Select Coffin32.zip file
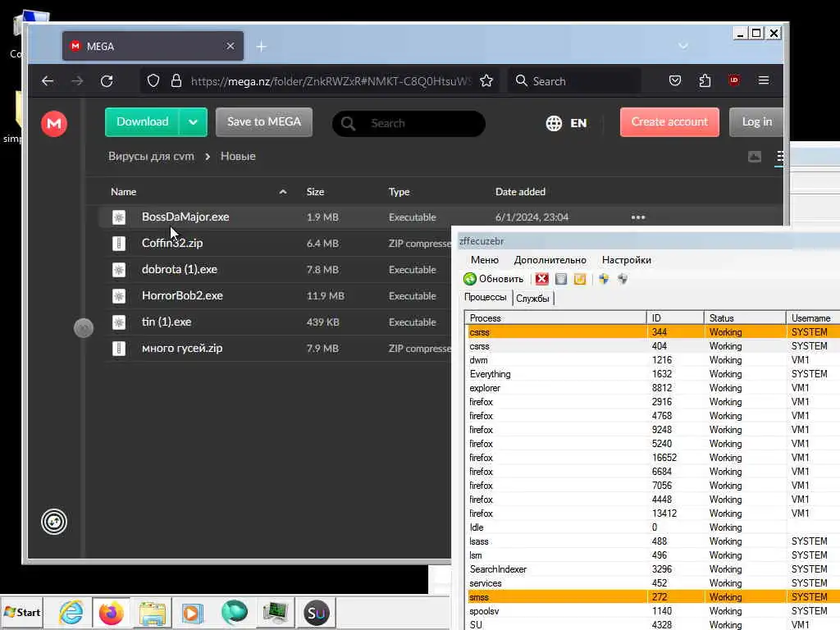840x630 pixels. tap(172, 243)
